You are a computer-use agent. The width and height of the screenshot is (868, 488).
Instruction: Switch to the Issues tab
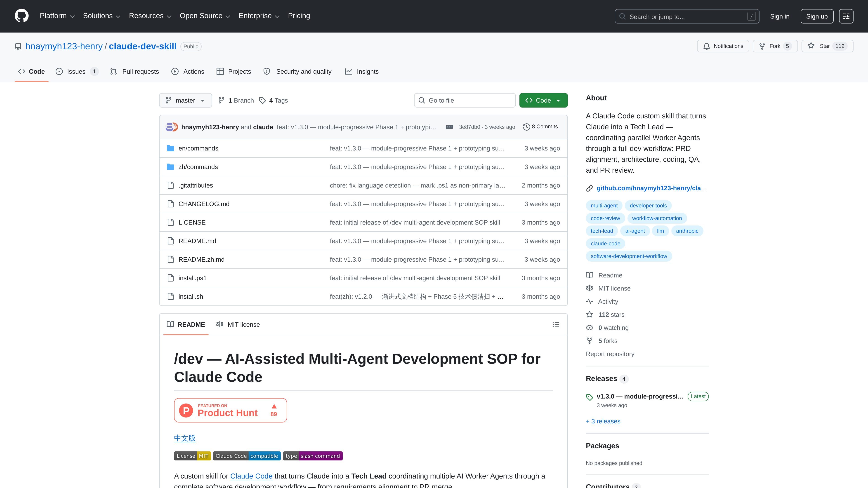(77, 71)
